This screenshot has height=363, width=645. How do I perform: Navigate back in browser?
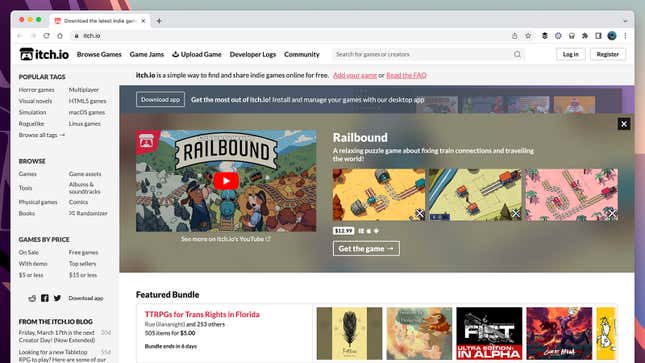[20, 36]
